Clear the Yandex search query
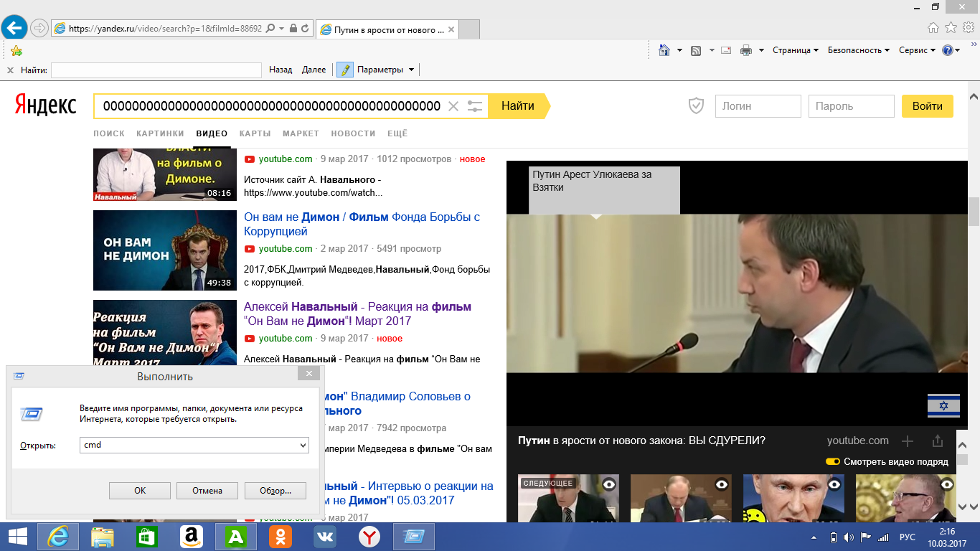Screen dimensions: 980x551 (x=453, y=106)
